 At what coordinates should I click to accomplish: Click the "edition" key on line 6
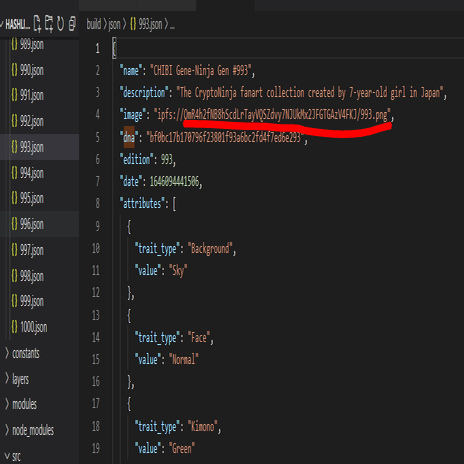tap(137, 159)
